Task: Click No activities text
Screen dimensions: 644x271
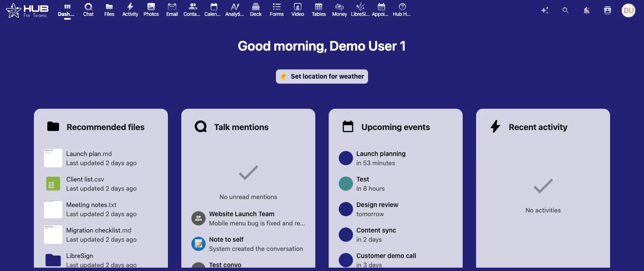Action: coord(543,210)
